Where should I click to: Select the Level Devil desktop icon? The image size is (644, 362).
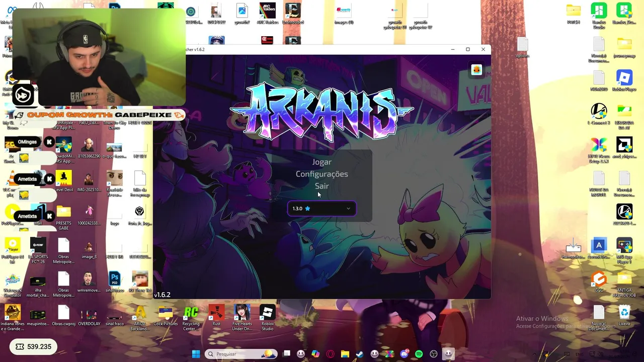(x=63, y=182)
